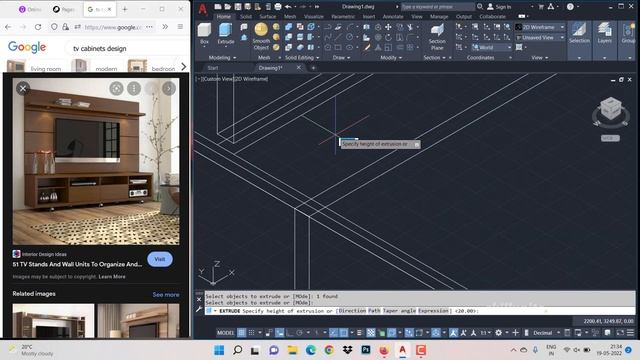Click the AutoCAD keyword search field

(x=438, y=7)
